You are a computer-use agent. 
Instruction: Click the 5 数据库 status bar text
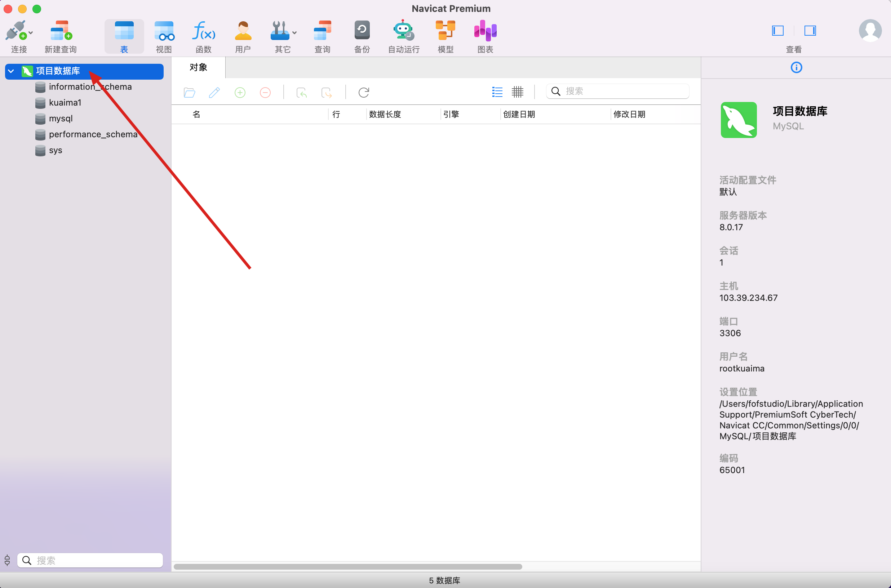pos(444,580)
